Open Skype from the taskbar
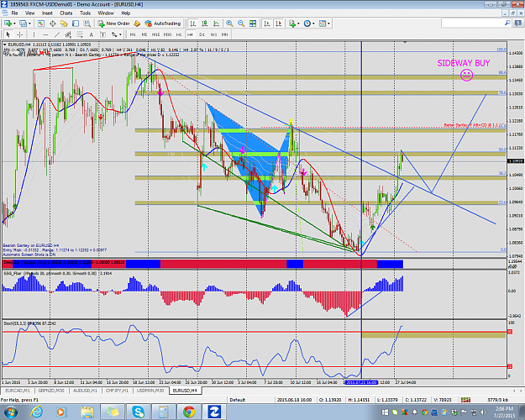The width and height of the screenshot is (525, 420). pos(138,412)
